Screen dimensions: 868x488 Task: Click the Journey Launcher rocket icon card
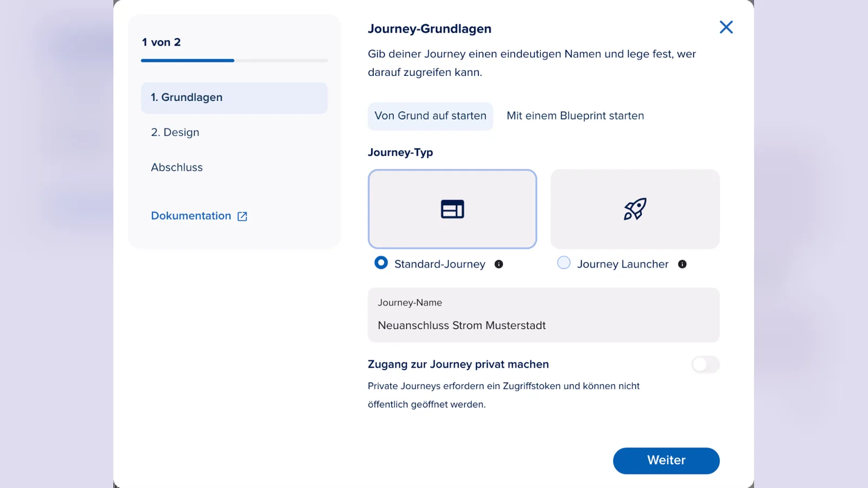click(x=635, y=209)
